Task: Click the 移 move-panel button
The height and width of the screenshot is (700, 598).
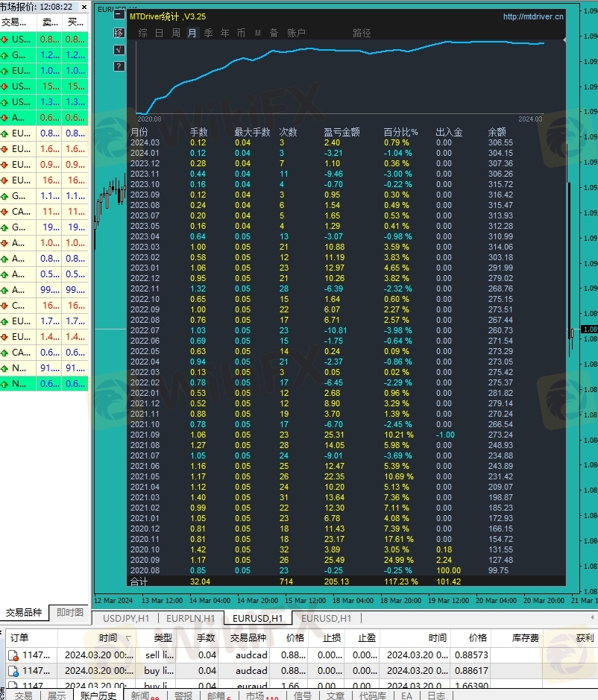Action: click(x=119, y=33)
